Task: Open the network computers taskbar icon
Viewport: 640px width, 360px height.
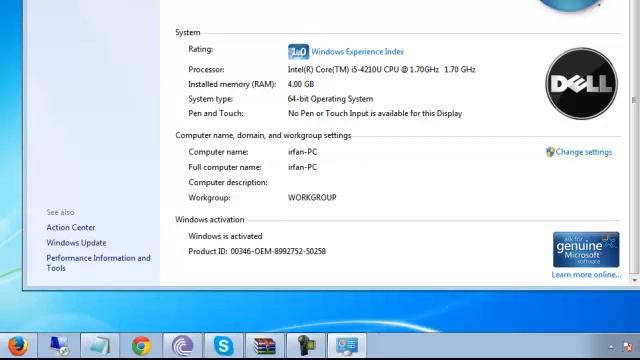Action: pos(59,345)
